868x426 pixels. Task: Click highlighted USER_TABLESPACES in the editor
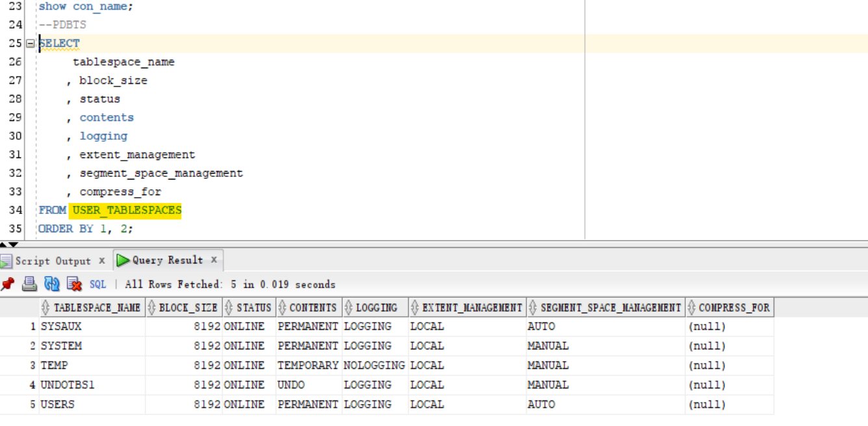click(x=127, y=210)
